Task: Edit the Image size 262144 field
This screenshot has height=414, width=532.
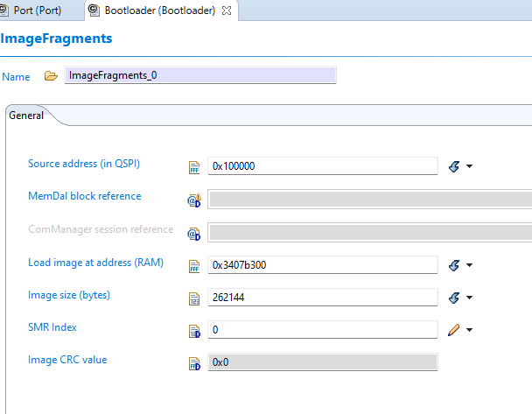Action: click(322, 298)
